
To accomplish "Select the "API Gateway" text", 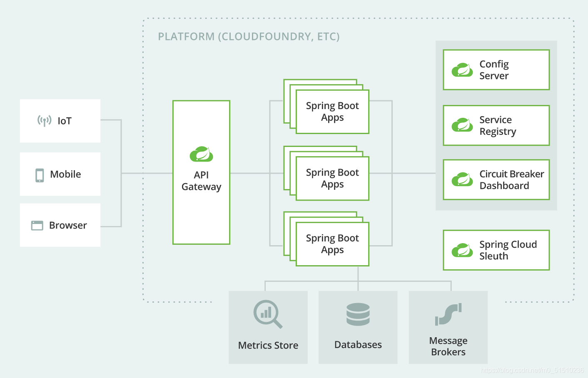I will coord(202,181).
